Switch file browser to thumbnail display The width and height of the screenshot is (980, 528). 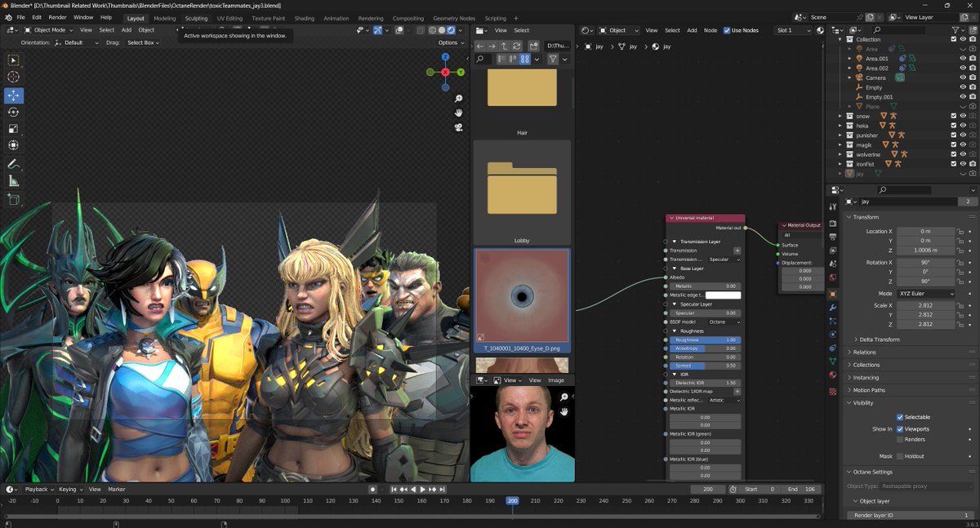(525, 60)
